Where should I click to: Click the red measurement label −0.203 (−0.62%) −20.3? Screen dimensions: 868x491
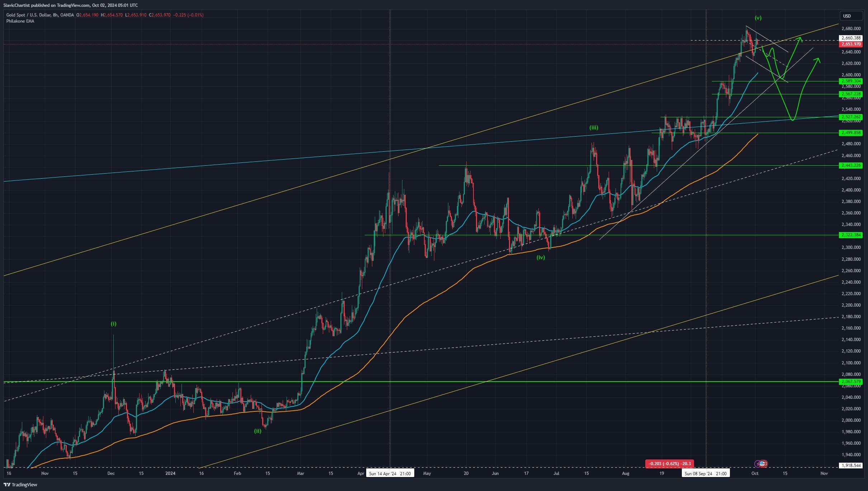pyautogui.click(x=669, y=464)
